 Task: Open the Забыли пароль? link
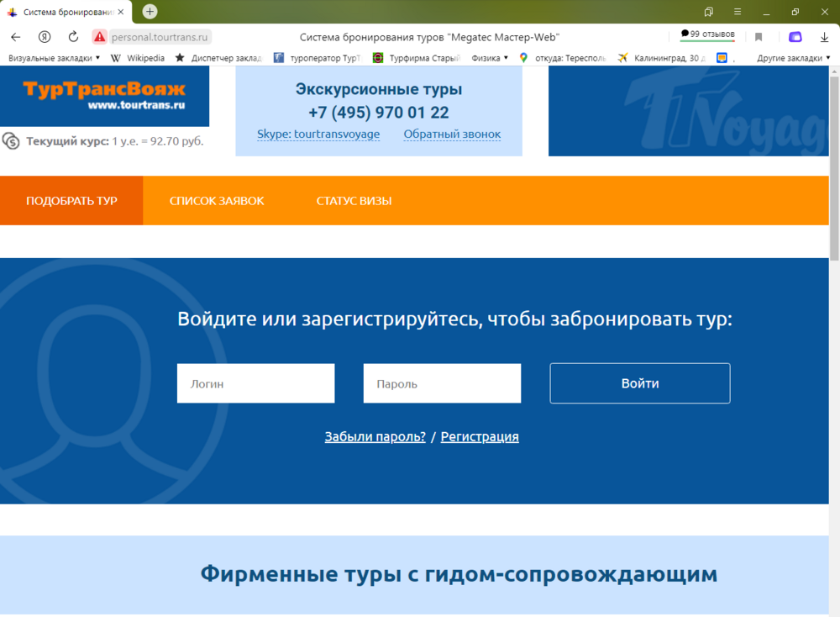375,435
